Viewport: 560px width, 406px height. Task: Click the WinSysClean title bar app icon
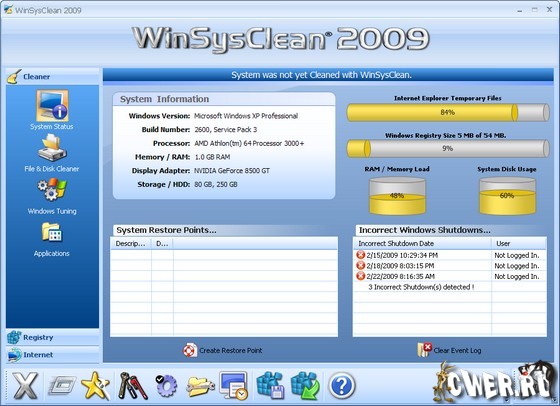[8, 10]
